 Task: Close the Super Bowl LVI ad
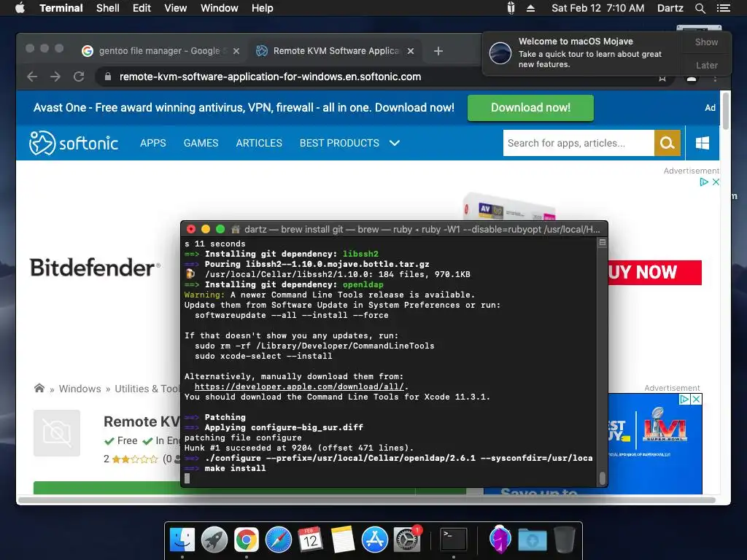[696, 399]
